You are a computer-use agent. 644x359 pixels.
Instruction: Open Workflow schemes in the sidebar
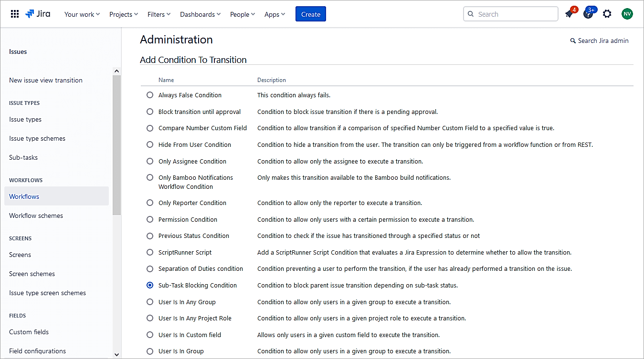click(x=36, y=215)
